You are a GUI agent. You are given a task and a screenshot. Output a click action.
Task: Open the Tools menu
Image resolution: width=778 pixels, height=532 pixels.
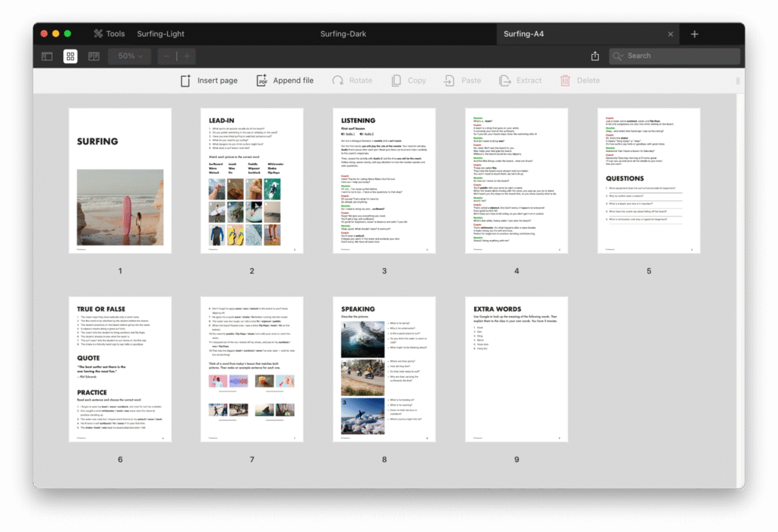click(109, 33)
